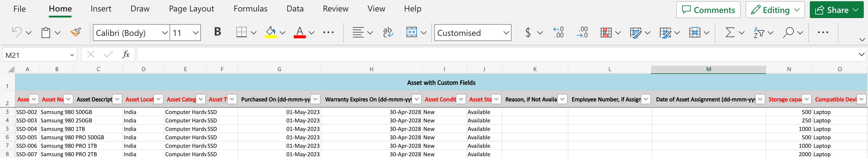Viewport: 868px width, 158px height.
Task: Click the AutoSum sigma icon
Action: coord(730,33)
